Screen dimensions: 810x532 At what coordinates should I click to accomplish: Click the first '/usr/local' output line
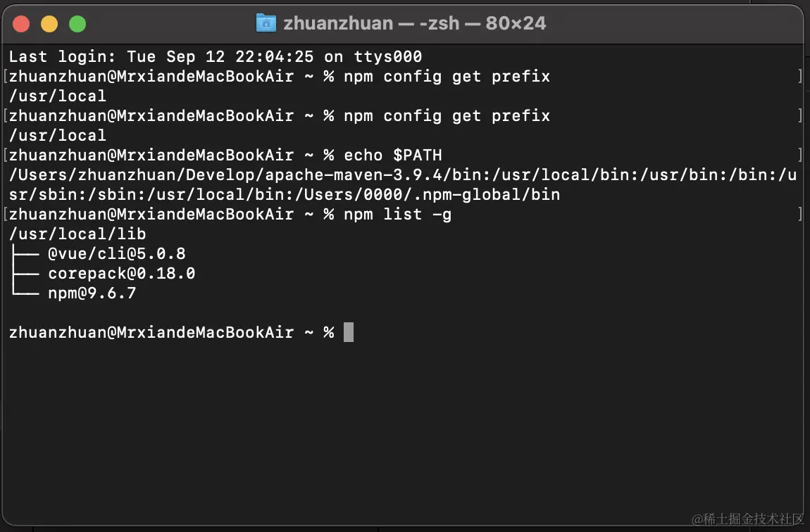coord(58,96)
